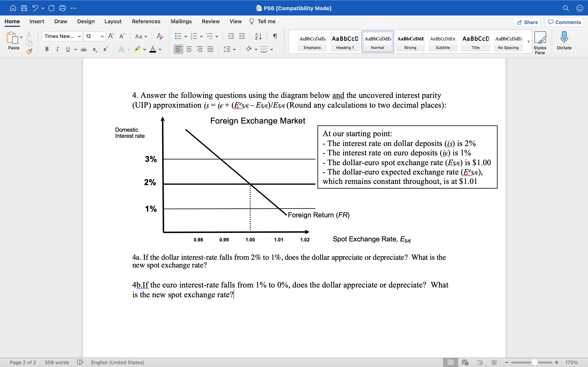The height and width of the screenshot is (367, 588).
Task: Click the Print icon in title bar
Action: pos(62,8)
